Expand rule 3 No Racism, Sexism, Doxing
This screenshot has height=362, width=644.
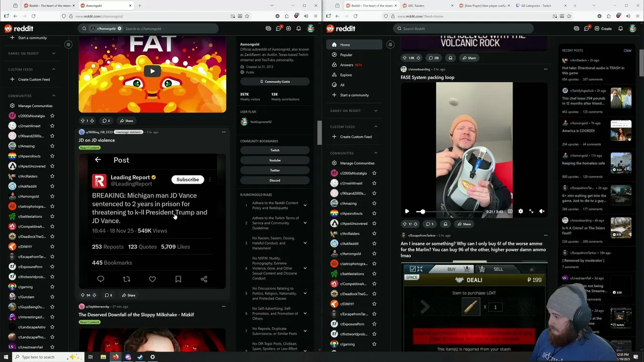point(305,243)
